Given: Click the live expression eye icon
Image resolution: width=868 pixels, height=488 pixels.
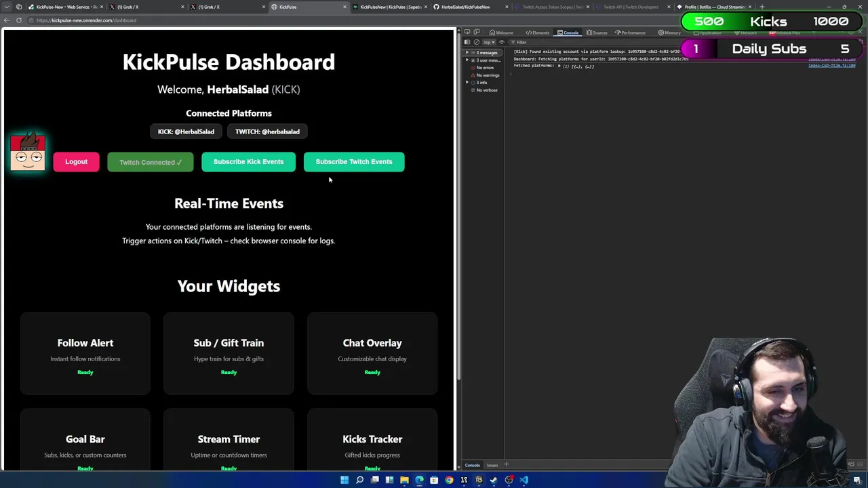Looking at the screenshot, I should 502,42.
